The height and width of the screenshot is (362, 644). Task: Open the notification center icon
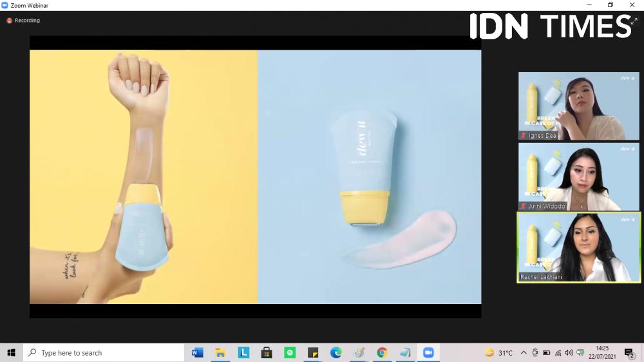[x=629, y=353]
